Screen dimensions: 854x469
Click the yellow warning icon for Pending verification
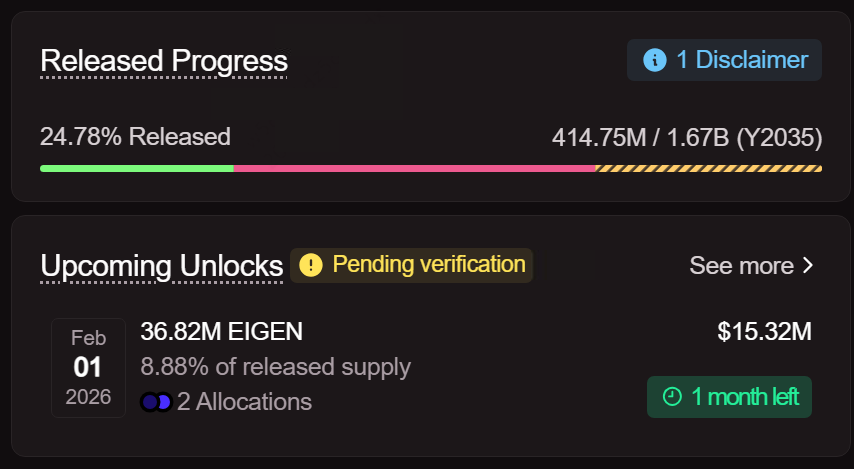(x=311, y=265)
